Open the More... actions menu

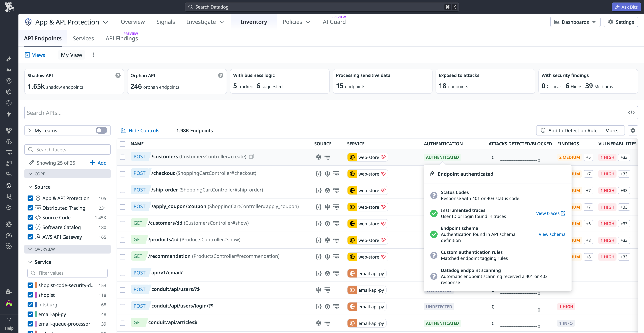pos(613,130)
